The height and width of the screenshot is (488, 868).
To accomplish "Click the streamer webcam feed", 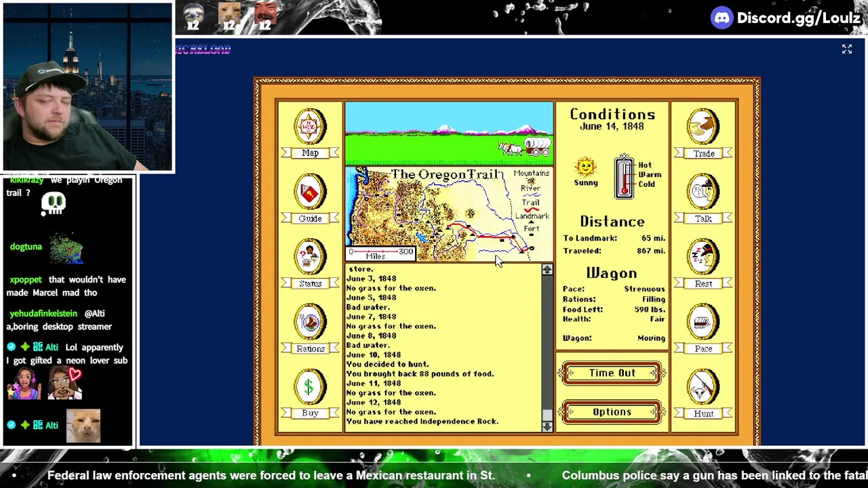I will [x=87, y=87].
